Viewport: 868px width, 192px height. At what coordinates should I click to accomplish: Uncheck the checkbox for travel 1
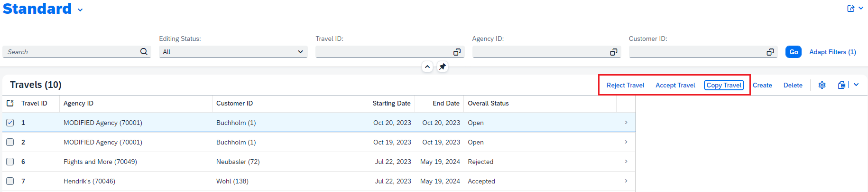click(x=10, y=123)
